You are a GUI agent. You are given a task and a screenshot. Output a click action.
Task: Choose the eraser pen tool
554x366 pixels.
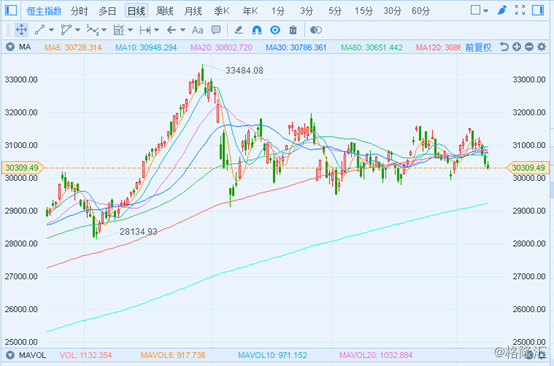[239, 30]
